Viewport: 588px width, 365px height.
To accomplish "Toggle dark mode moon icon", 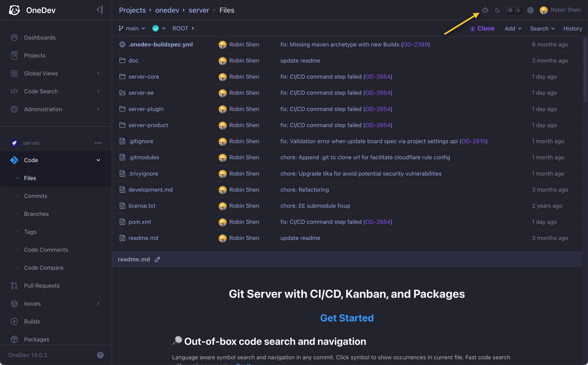I will (x=497, y=10).
